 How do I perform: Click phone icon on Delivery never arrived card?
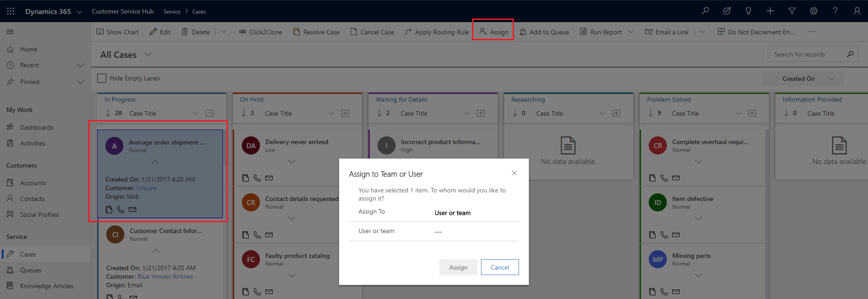pos(257,178)
